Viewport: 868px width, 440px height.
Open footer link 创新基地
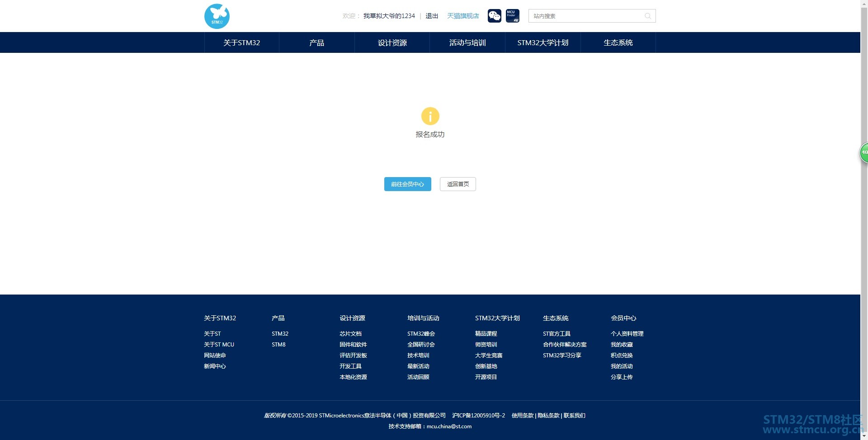[x=486, y=366]
